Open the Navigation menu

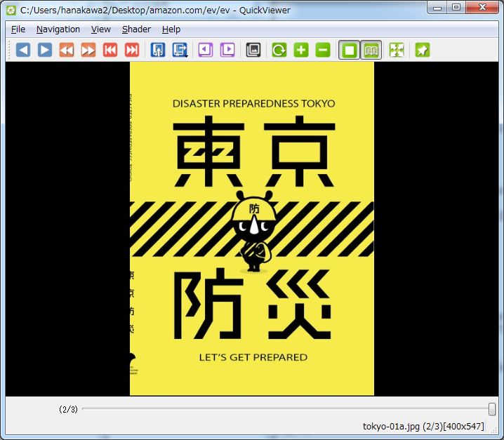[58, 29]
